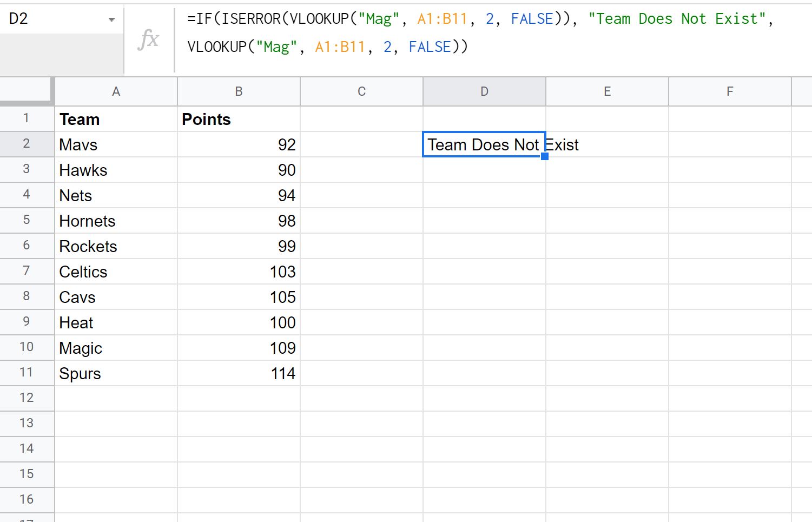Select the cell containing "Nets"

[x=116, y=195]
